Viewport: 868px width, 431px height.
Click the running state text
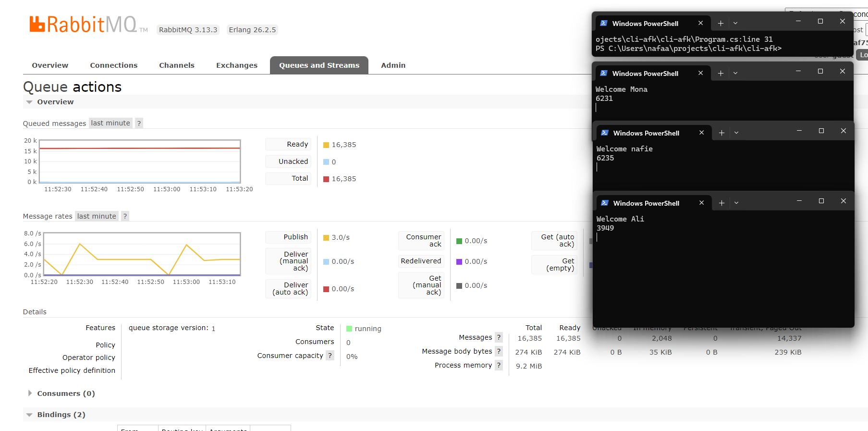368,329
